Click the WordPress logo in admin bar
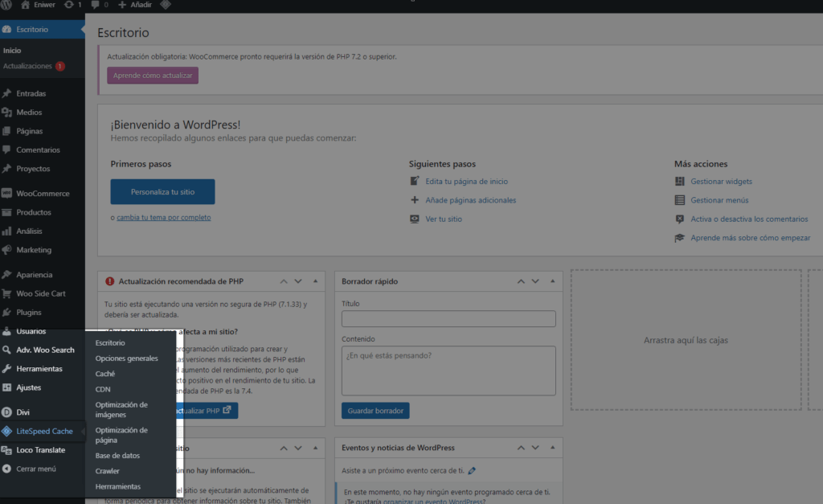Viewport: 823px width, 504px height. click(x=6, y=5)
